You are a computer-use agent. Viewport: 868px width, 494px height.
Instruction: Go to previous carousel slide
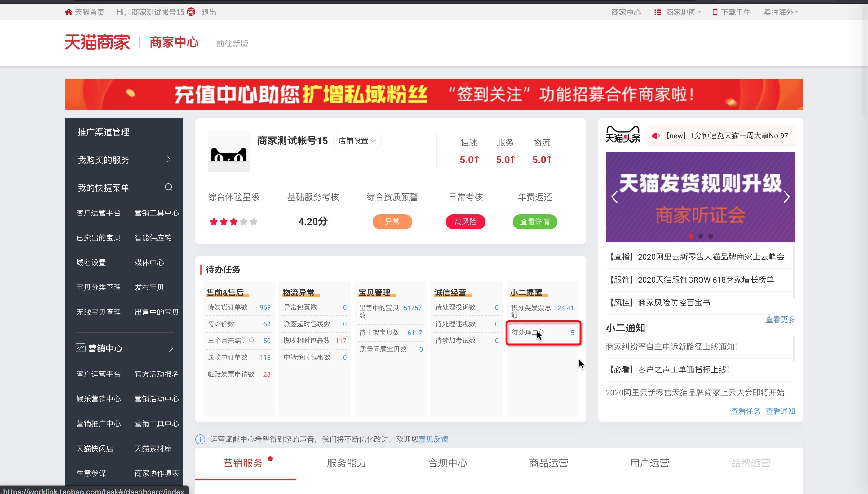(x=614, y=197)
